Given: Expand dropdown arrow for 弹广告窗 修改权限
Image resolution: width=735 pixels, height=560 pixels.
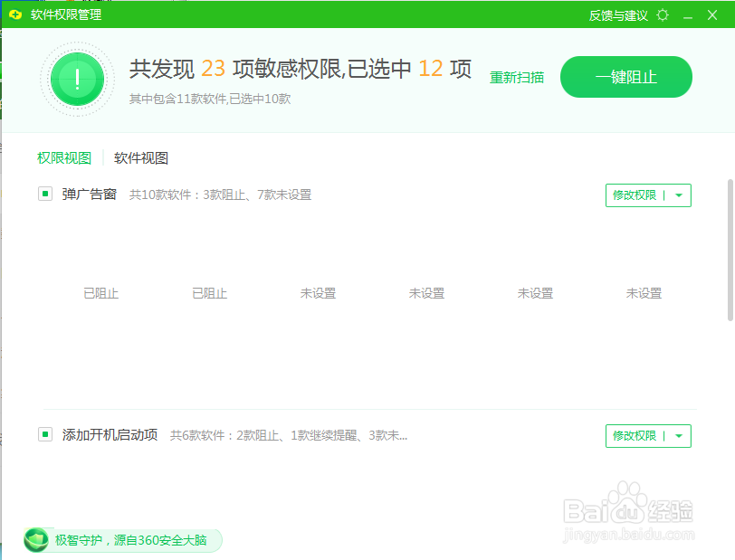Looking at the screenshot, I should pos(679,195).
